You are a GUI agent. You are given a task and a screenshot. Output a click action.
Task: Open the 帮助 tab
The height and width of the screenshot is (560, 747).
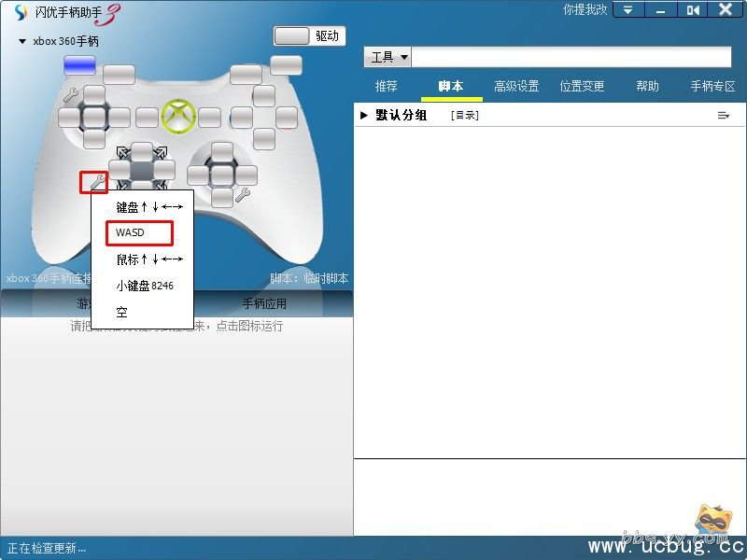coord(647,86)
